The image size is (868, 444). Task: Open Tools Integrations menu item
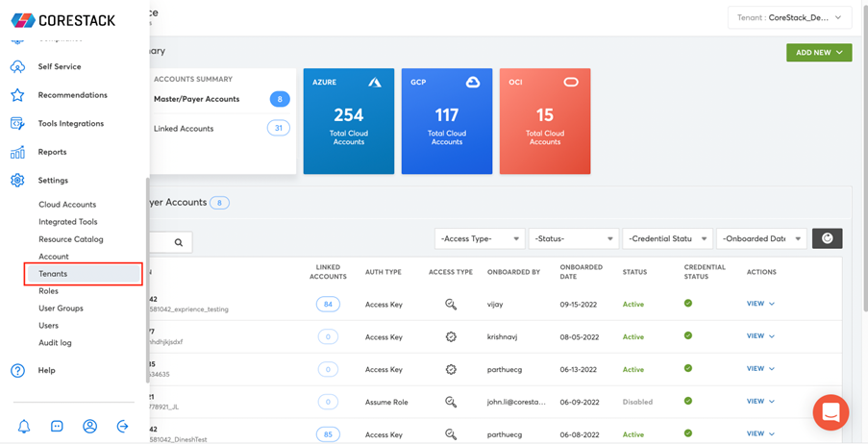tap(71, 123)
